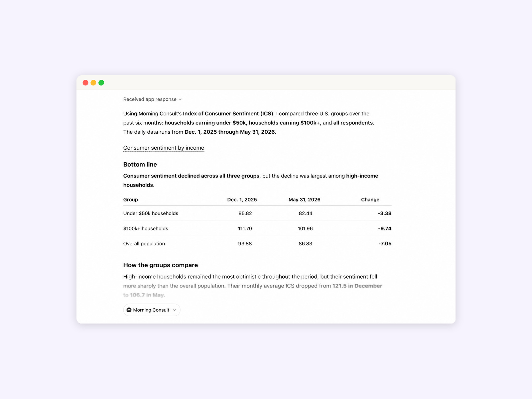Select the Change column header

point(370,199)
